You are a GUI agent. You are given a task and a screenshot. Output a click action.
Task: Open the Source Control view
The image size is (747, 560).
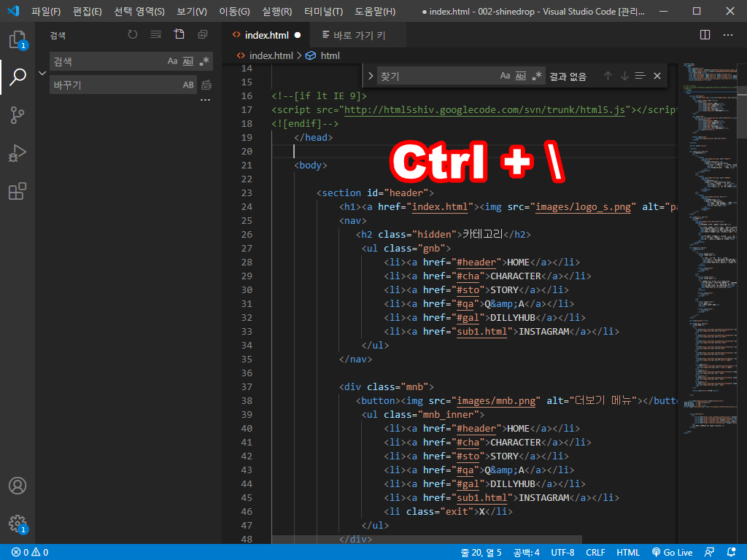(18, 115)
